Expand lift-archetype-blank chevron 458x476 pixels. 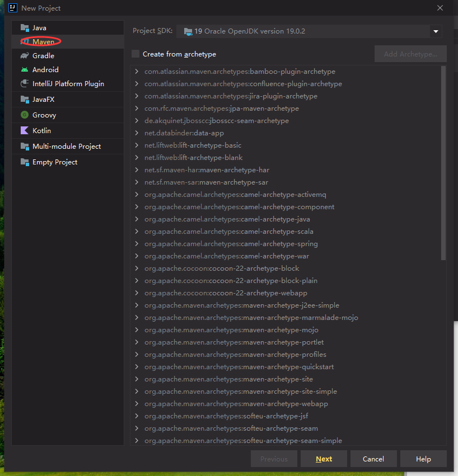click(137, 158)
